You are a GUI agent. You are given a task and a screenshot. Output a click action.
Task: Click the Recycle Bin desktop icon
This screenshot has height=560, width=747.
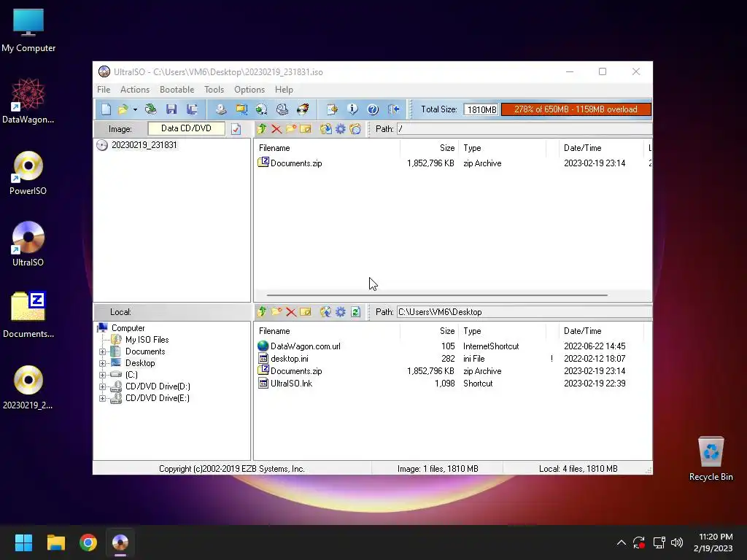[x=711, y=459]
